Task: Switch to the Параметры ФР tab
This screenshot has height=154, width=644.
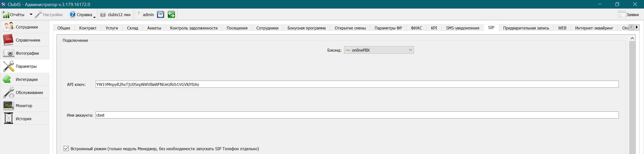Action: (x=388, y=28)
